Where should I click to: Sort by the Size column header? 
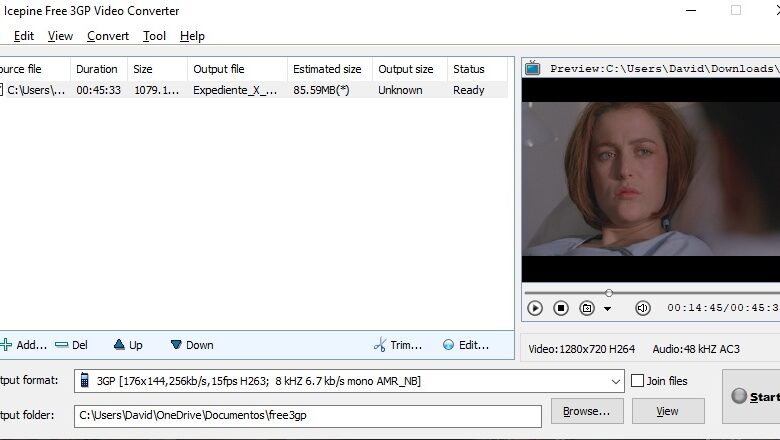pos(157,69)
